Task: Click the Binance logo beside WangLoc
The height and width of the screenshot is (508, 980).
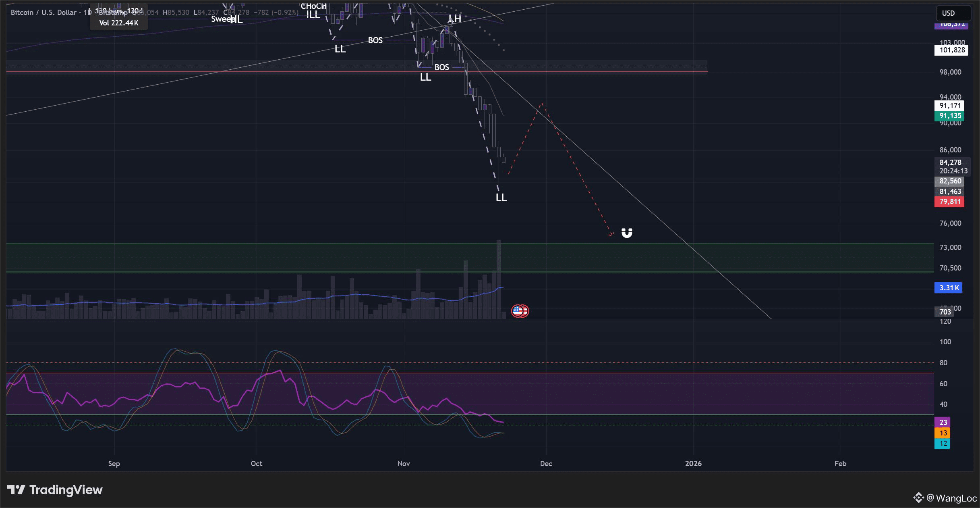Action: tap(918, 498)
